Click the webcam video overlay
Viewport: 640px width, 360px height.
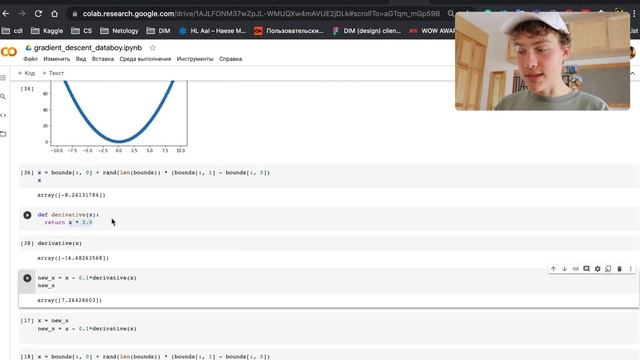pos(542,61)
